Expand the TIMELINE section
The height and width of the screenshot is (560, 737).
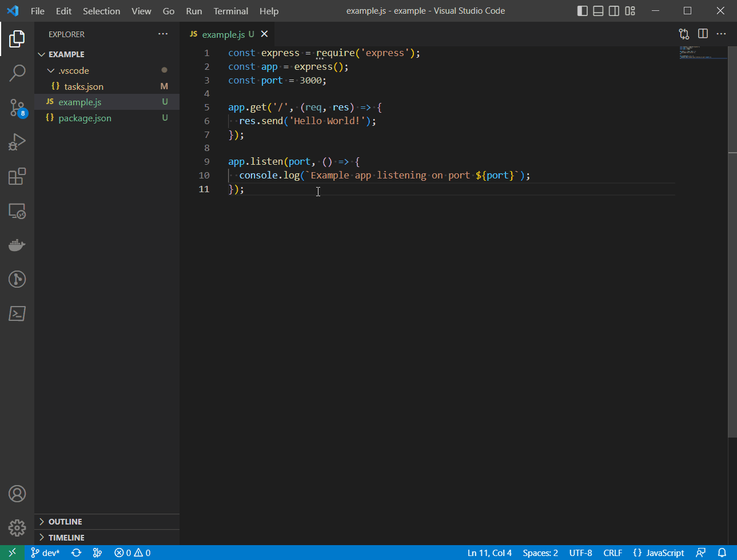coord(66,538)
